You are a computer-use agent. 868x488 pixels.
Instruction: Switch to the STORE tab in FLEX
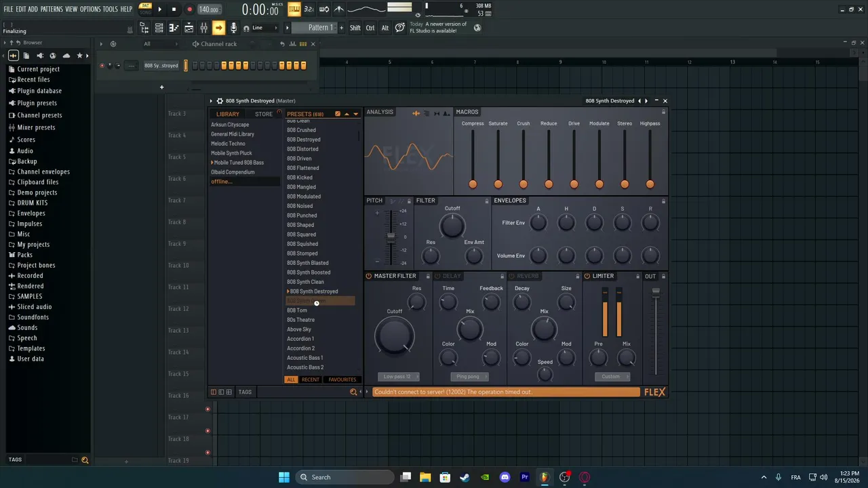click(x=264, y=114)
